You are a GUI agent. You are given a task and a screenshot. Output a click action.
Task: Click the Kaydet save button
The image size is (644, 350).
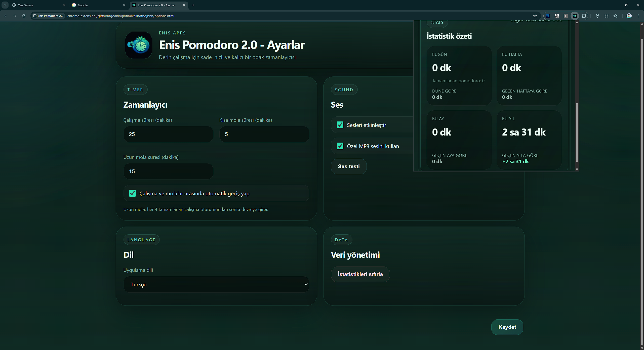coord(507,327)
